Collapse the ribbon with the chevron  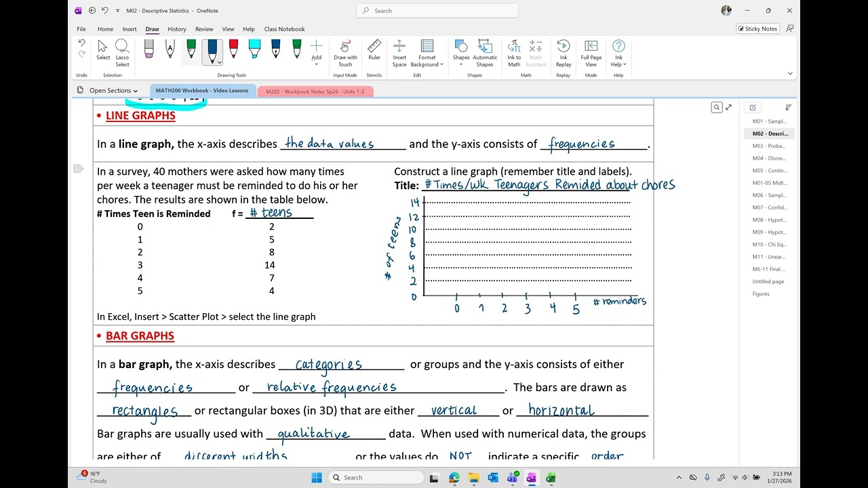pyautogui.click(x=790, y=73)
